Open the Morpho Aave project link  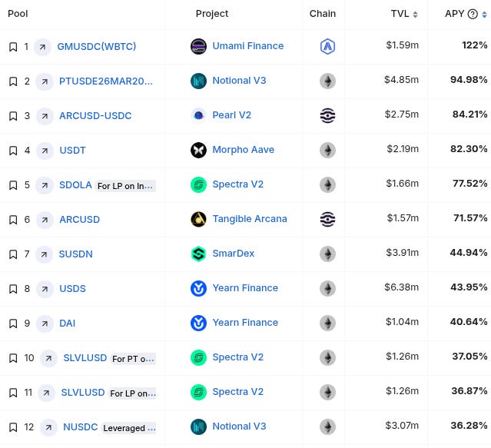click(244, 150)
